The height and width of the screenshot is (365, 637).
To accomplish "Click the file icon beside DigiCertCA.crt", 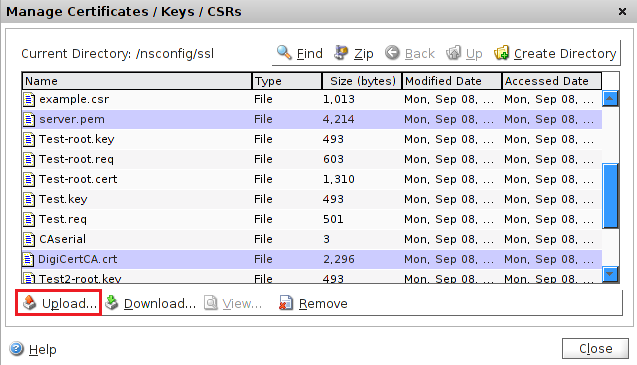I will pos(28,259).
